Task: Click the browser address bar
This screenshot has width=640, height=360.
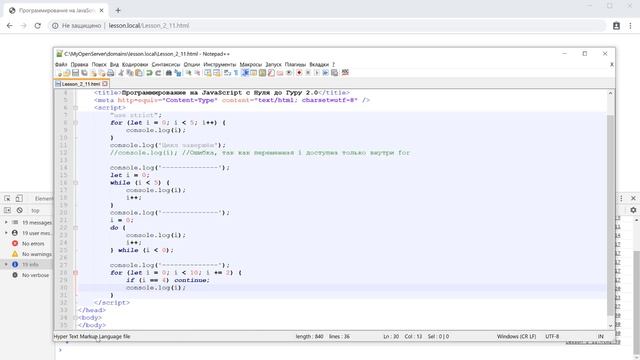Action: pos(327,26)
